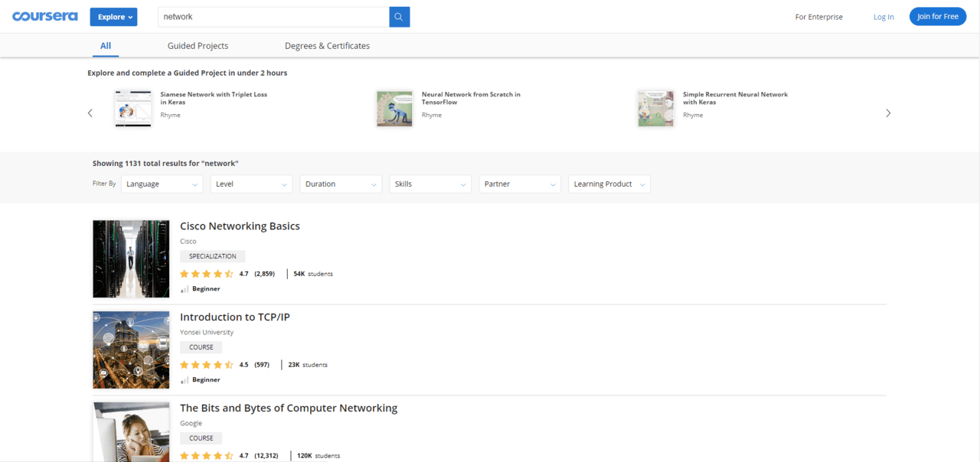Viewport: 980px width, 462px height.
Task: Click 'Showing 1131 total results' text
Action: pyautogui.click(x=166, y=163)
